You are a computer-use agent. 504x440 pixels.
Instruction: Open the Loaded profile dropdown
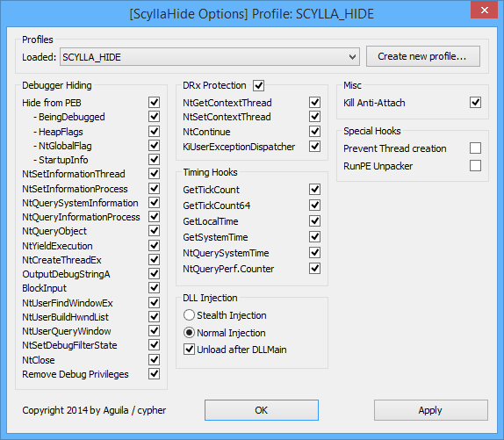210,57
